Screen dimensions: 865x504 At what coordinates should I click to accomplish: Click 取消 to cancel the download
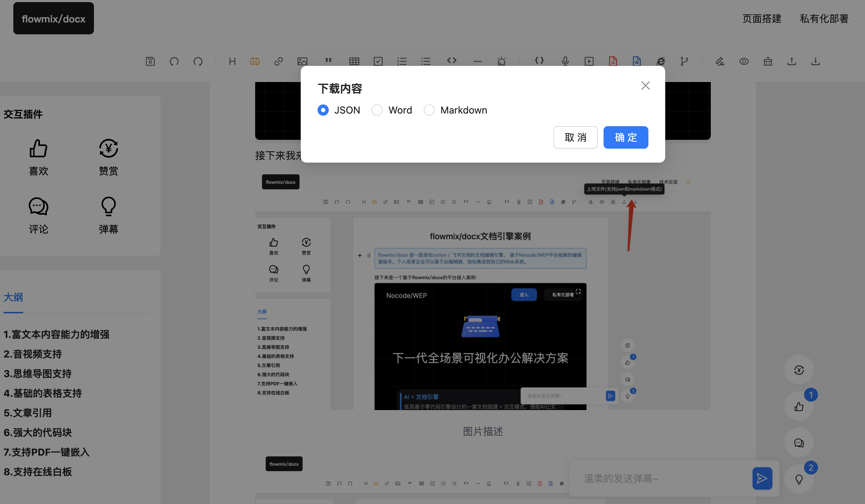[575, 137]
